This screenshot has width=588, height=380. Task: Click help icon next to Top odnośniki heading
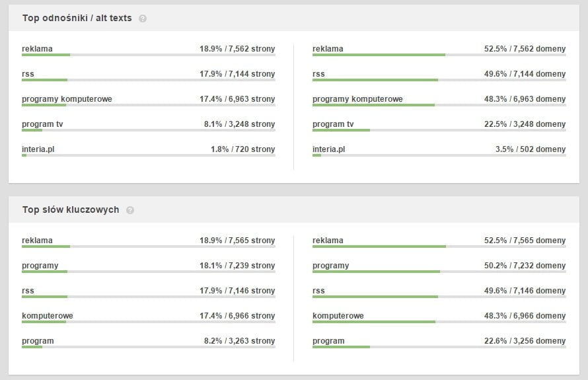tap(143, 19)
